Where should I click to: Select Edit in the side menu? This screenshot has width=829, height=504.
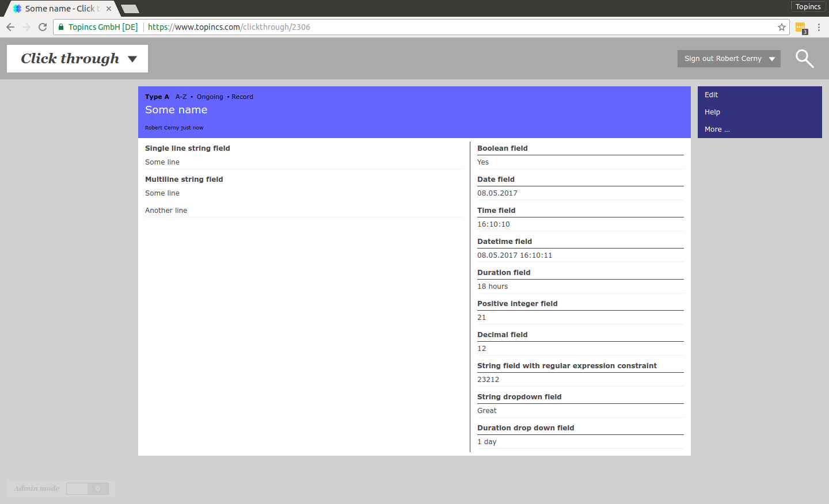pos(712,95)
